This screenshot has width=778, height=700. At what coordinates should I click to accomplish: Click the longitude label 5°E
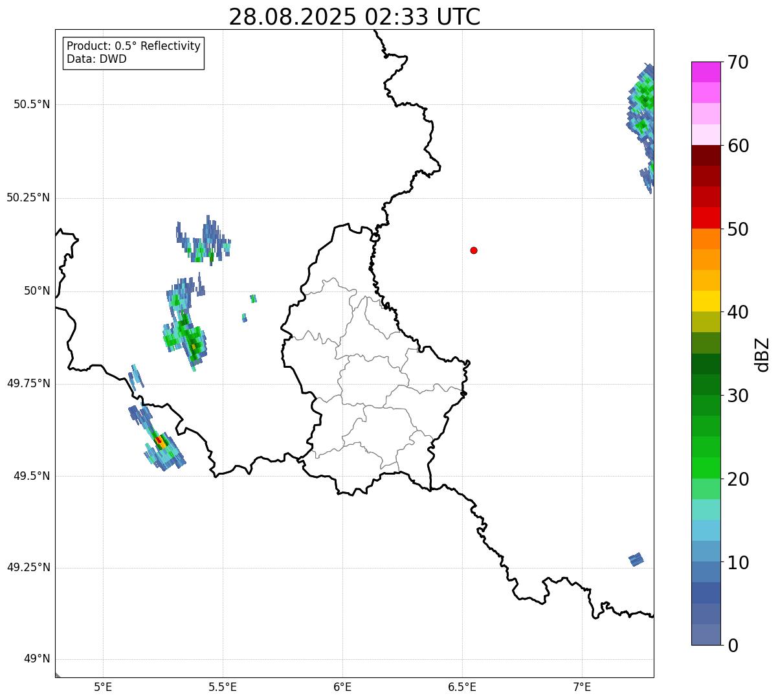point(103,687)
